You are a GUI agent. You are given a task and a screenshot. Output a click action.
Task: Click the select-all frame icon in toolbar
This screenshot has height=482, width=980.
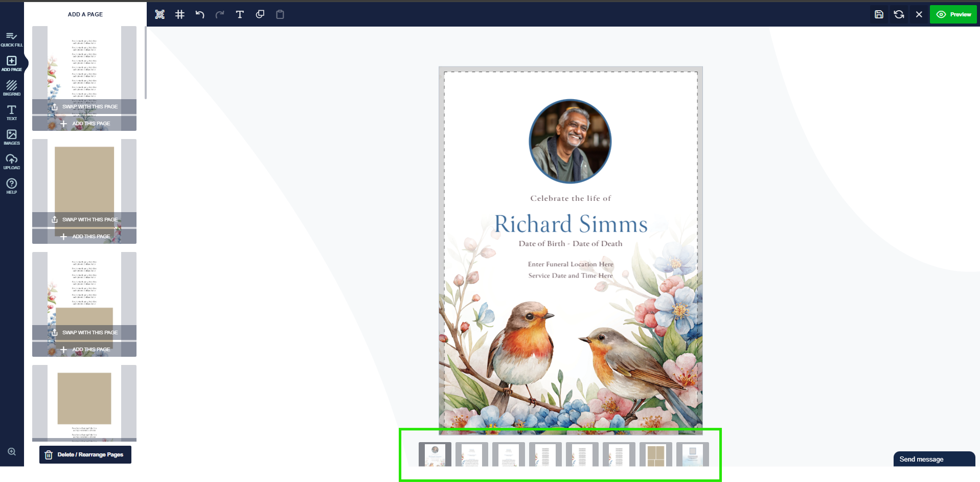[160, 14]
